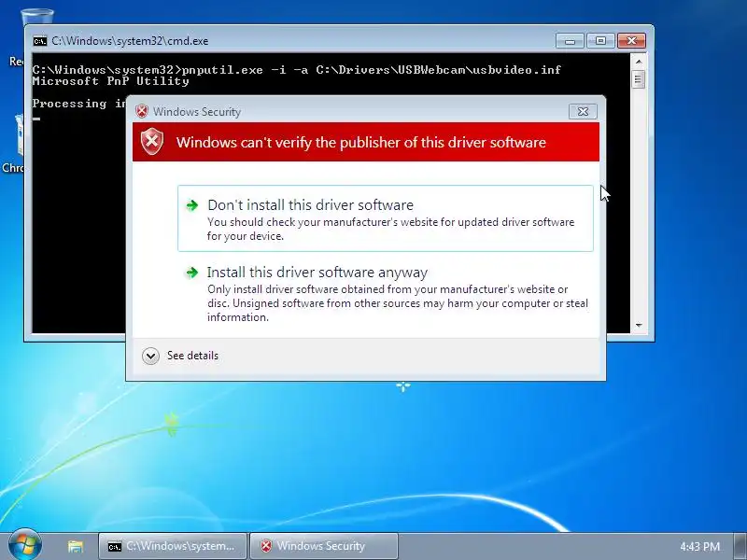Choose Don't install this driver software
747x560 pixels.
(386, 218)
